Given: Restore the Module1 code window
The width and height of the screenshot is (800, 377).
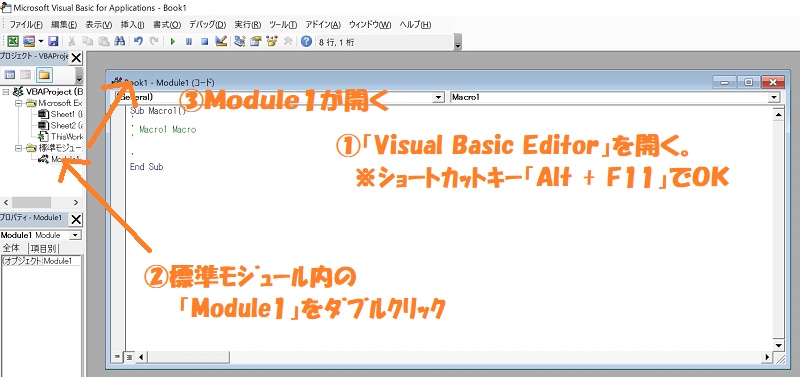Looking at the screenshot, I should [748, 82].
